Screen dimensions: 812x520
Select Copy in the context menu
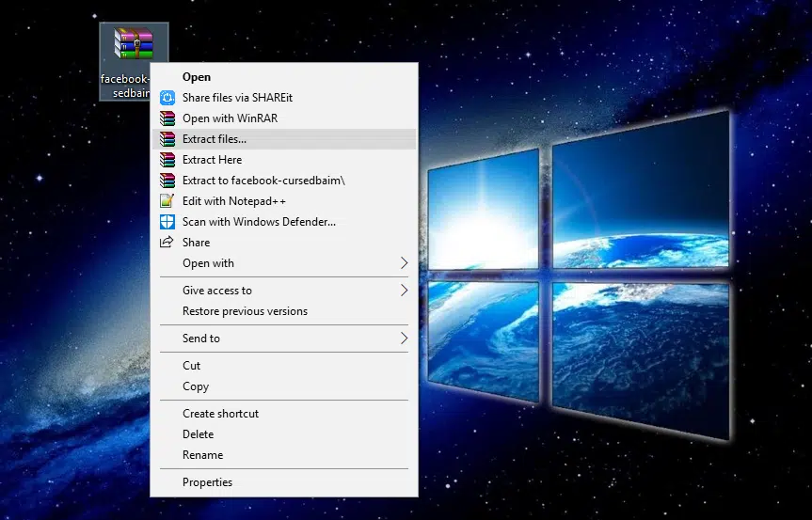point(196,386)
